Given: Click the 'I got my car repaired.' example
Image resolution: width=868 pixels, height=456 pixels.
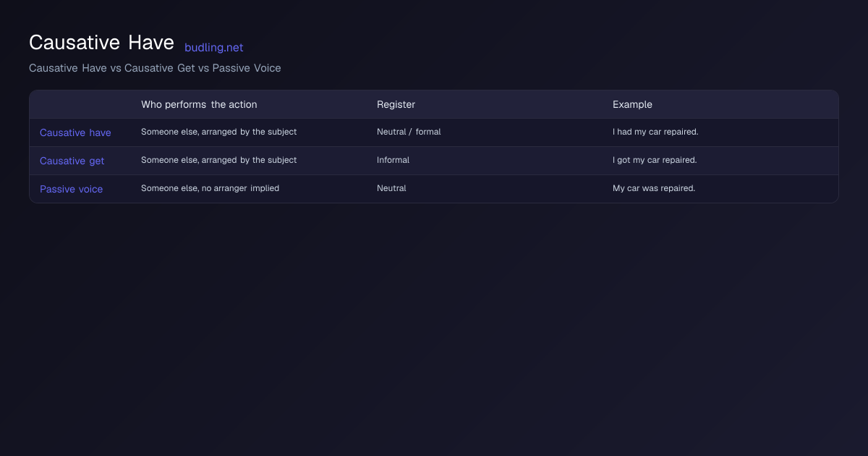Looking at the screenshot, I should 655,160.
